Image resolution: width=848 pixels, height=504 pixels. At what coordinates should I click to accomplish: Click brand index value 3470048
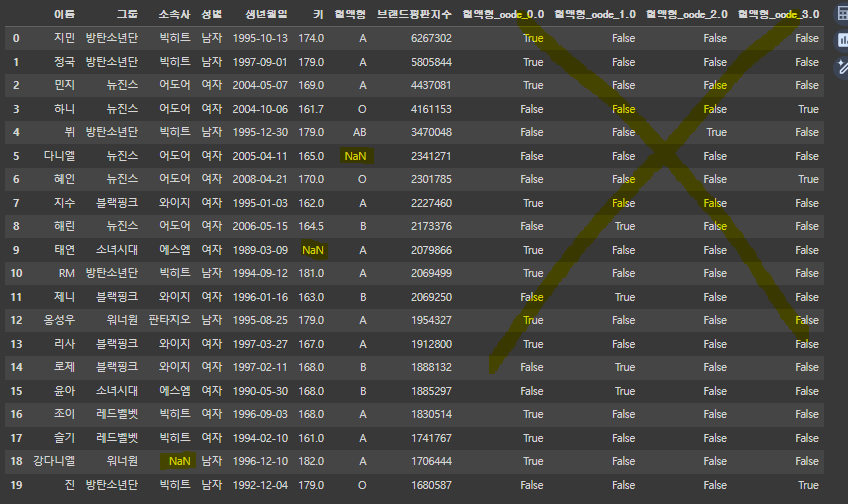[x=431, y=132]
